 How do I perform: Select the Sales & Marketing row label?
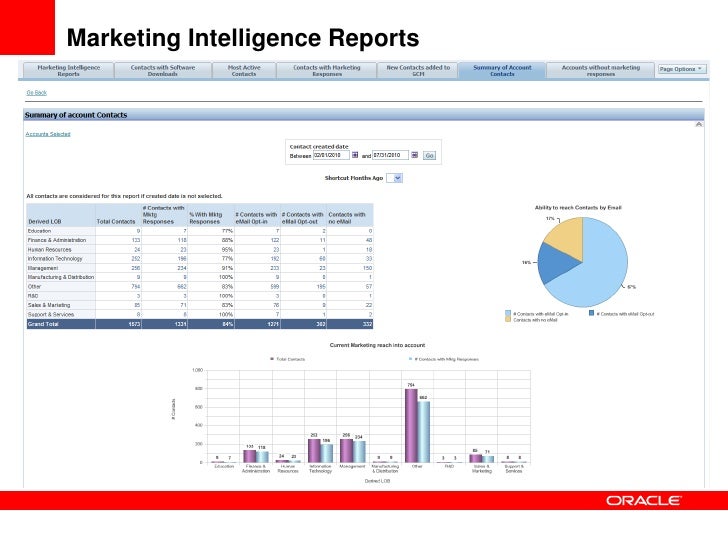49,305
